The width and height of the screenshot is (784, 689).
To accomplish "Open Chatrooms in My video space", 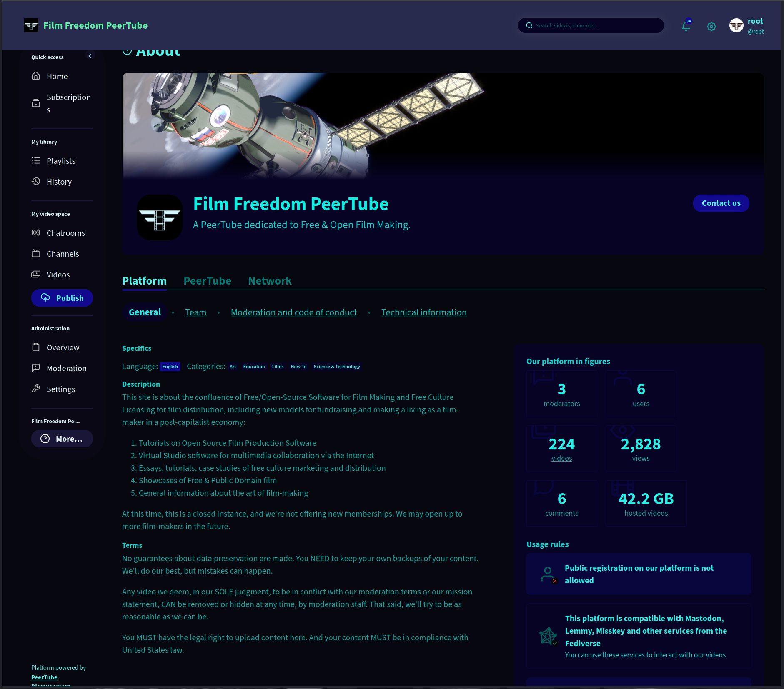I will click(x=65, y=233).
